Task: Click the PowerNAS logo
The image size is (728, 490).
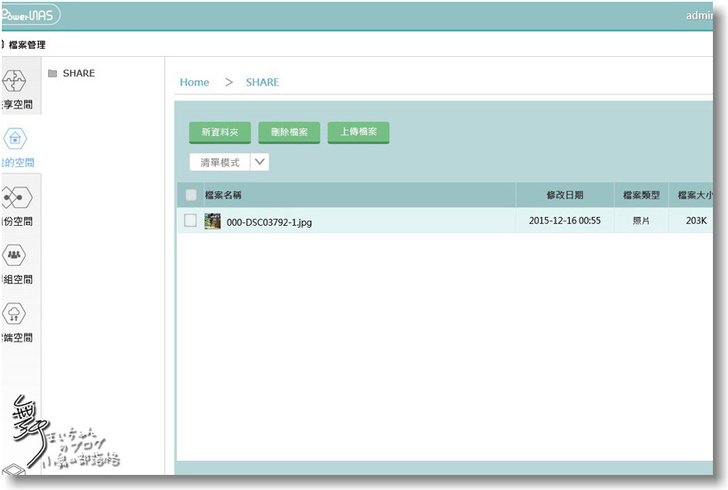Action: coord(30,15)
